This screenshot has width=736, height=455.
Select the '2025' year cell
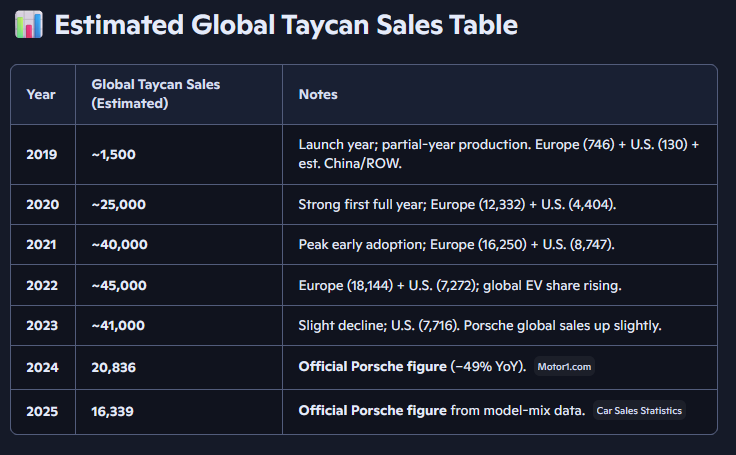(x=42, y=411)
